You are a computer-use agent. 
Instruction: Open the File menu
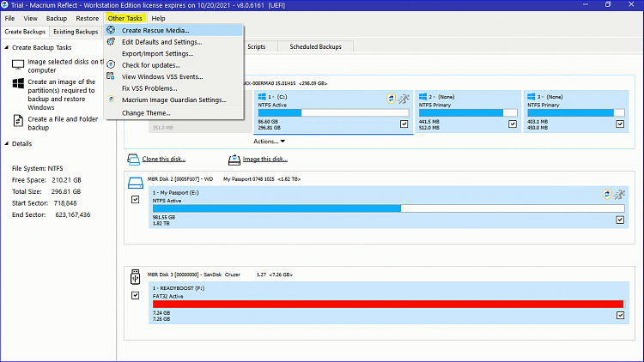click(x=9, y=18)
